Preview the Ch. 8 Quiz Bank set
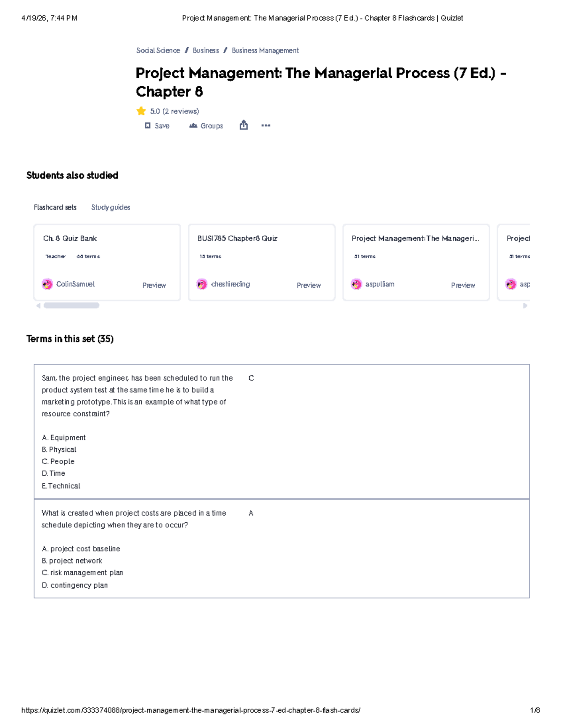This screenshot has height=728, width=563. click(x=154, y=285)
